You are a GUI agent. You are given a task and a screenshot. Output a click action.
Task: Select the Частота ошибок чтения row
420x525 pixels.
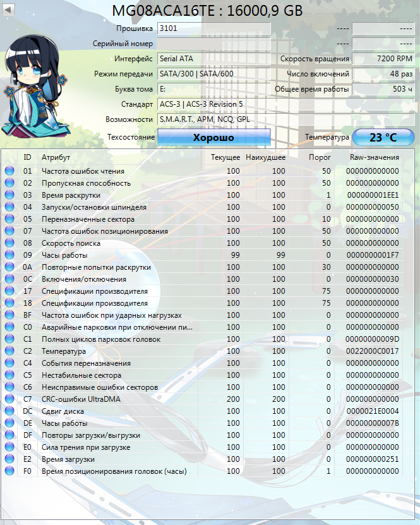click(202, 171)
